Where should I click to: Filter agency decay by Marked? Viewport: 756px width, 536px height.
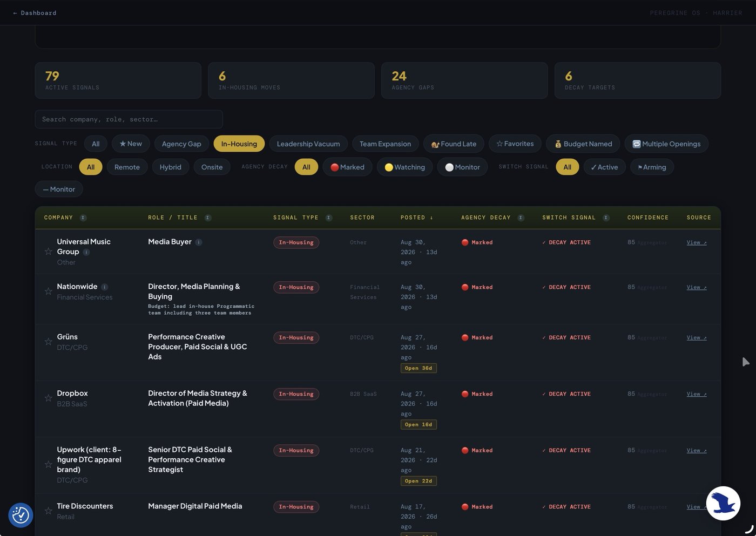click(347, 167)
